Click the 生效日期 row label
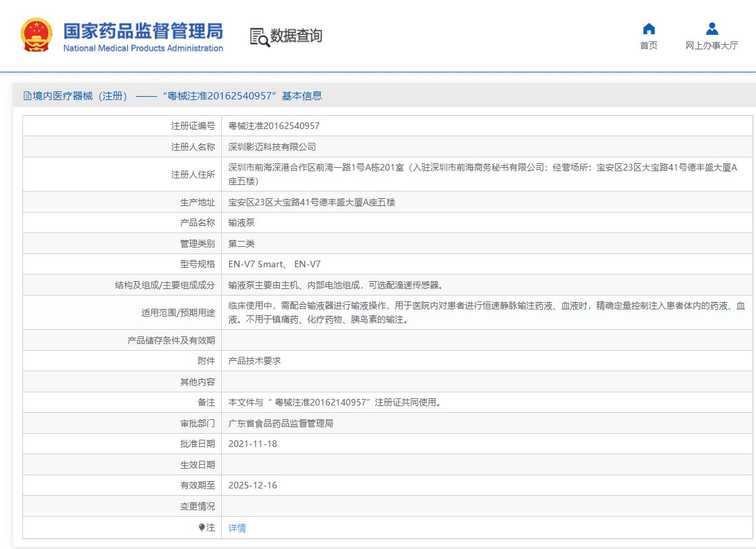 [x=197, y=465]
